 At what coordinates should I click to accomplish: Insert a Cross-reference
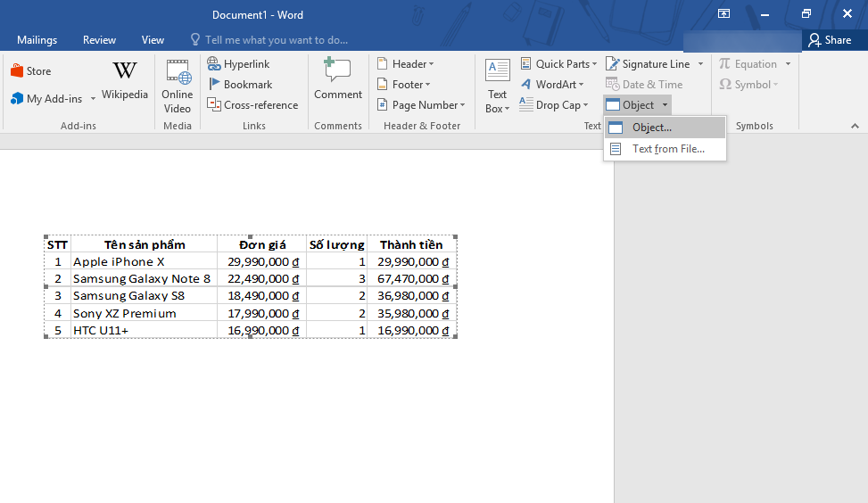252,105
